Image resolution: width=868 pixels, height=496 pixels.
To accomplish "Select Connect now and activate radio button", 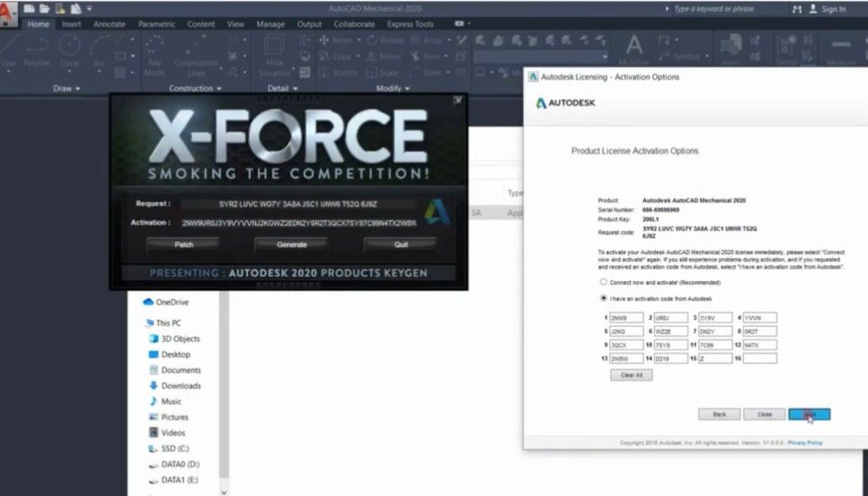I will click(x=604, y=282).
